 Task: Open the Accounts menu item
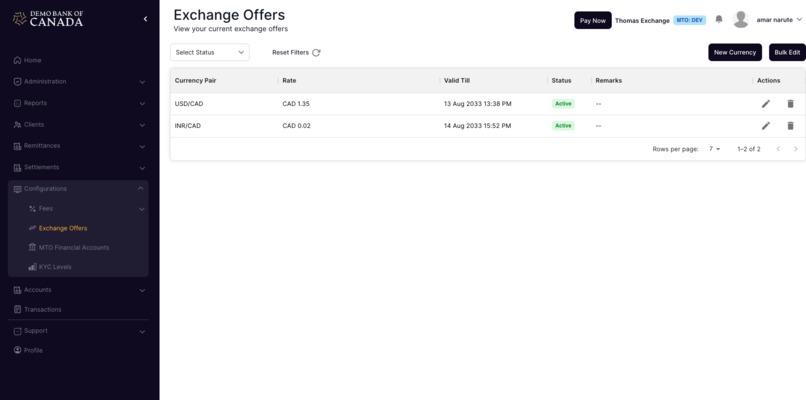pos(38,290)
